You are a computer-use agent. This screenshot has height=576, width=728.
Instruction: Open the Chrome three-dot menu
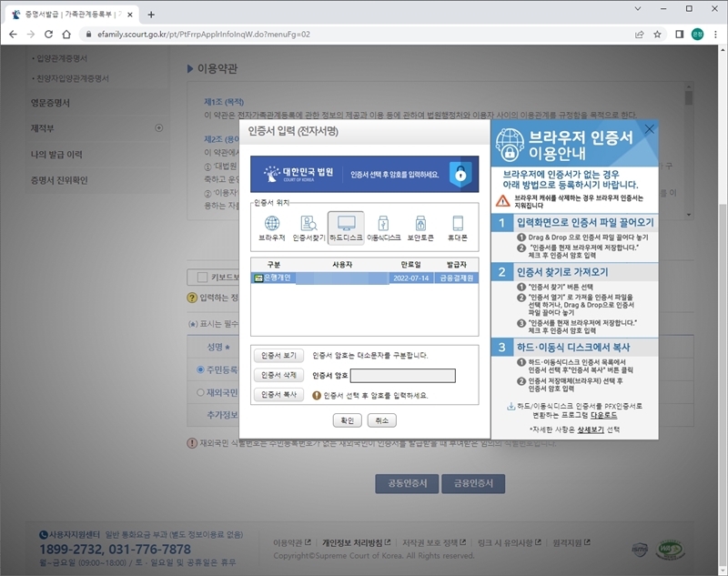click(715, 35)
